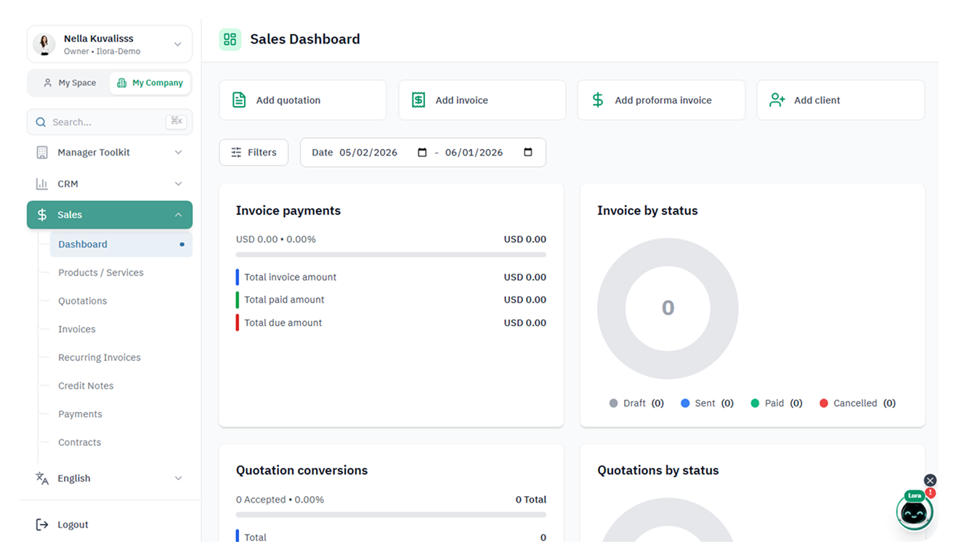Image resolution: width=959 pixels, height=560 pixels.
Task: Click the language translate icon
Action: pos(42,478)
